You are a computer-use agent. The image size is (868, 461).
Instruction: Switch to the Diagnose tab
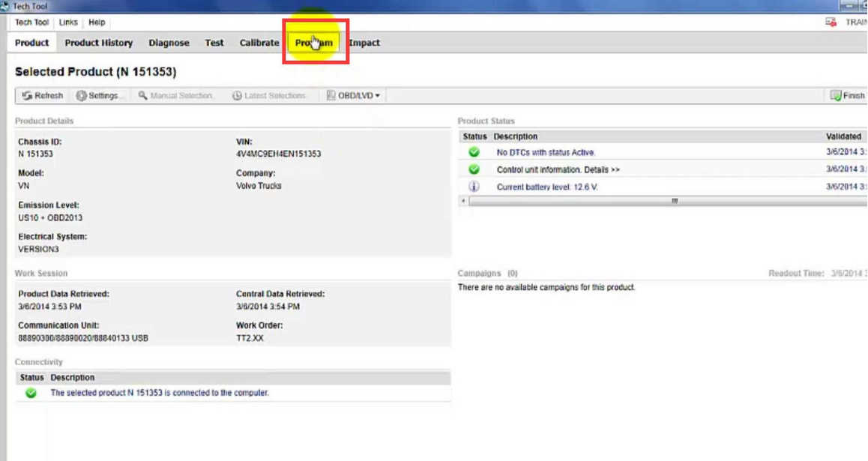[x=169, y=43]
